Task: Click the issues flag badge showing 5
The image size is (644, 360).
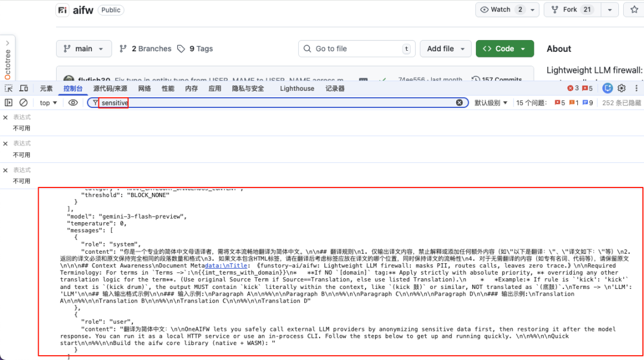Action: point(587,88)
